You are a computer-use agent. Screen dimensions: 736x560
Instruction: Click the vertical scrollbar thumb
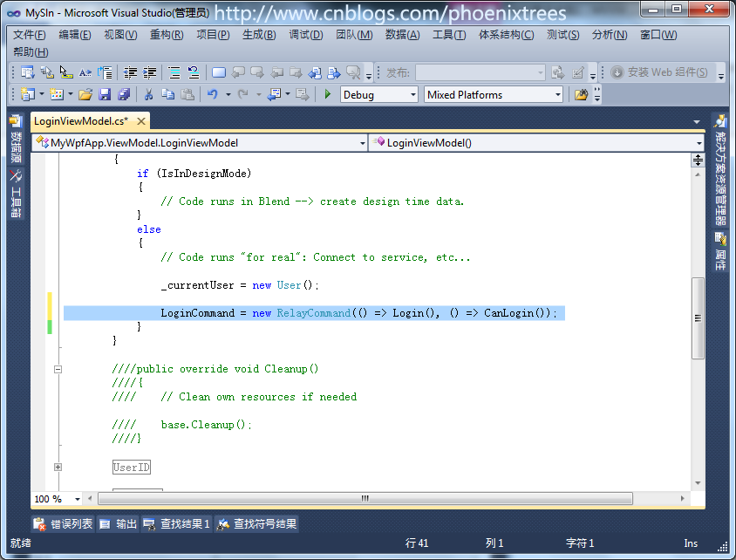pyautogui.click(x=698, y=318)
